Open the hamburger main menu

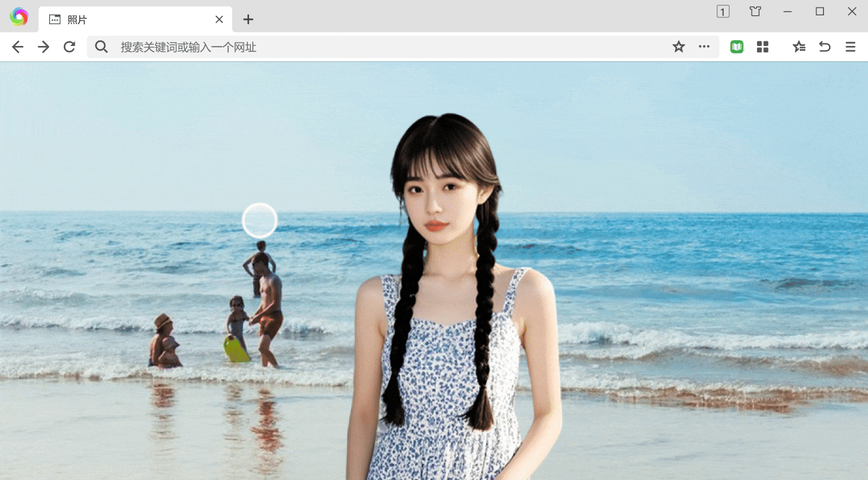[x=850, y=47]
